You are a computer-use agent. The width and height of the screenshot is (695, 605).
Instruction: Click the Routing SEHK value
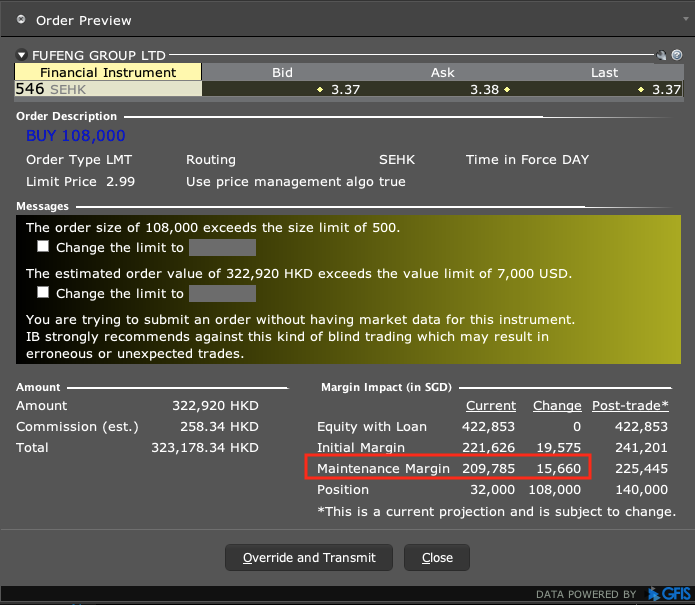click(397, 160)
